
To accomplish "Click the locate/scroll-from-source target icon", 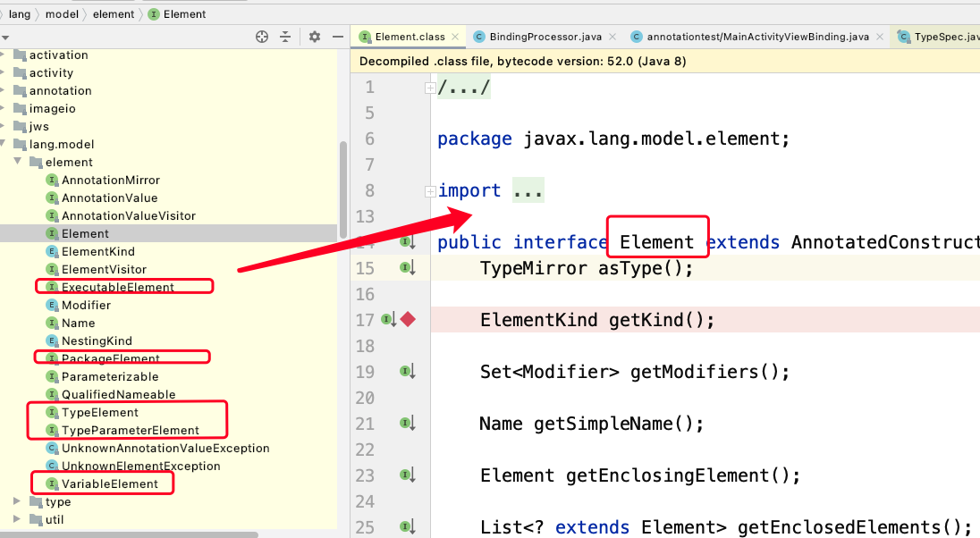I will click(262, 37).
